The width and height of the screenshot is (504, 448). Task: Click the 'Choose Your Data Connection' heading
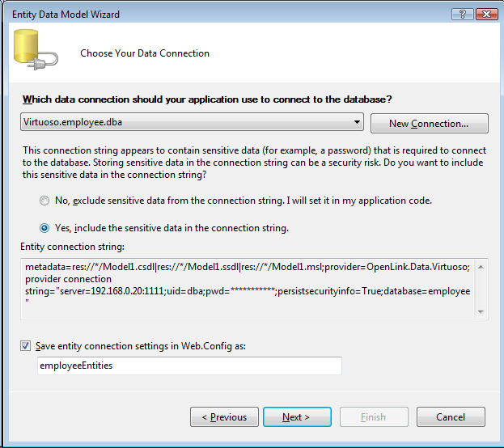click(145, 53)
